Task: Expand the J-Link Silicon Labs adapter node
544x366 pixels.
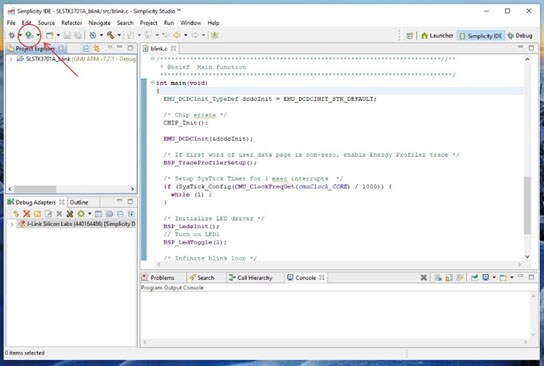Action: coord(11,224)
